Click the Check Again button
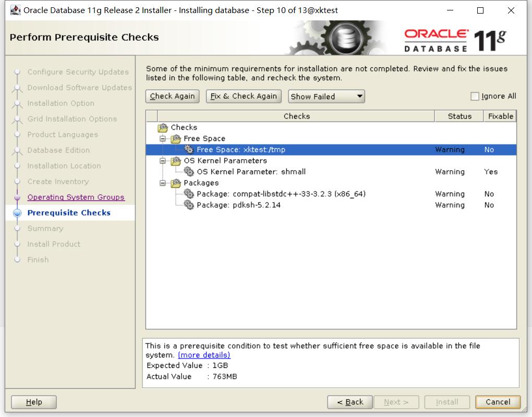The width and height of the screenshot is (532, 417). (172, 97)
